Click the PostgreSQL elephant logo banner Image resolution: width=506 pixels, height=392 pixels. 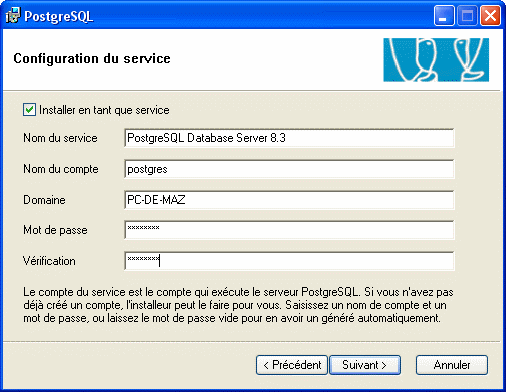(436, 60)
